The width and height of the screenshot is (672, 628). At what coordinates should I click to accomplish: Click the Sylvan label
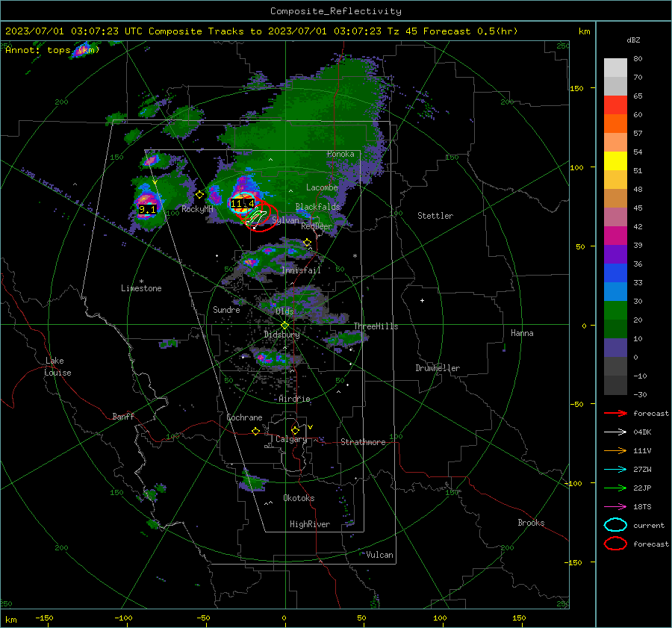coord(285,220)
